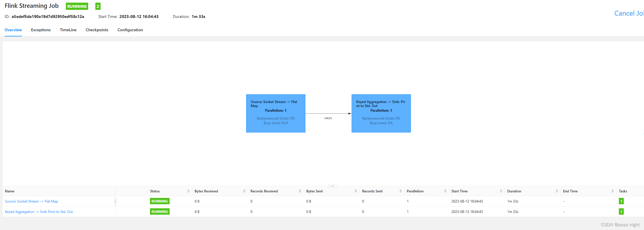Image resolution: width=644 pixels, height=230 pixels.
Task: Click RUNNING status in Keyed Aggregation row
Action: coord(160,211)
